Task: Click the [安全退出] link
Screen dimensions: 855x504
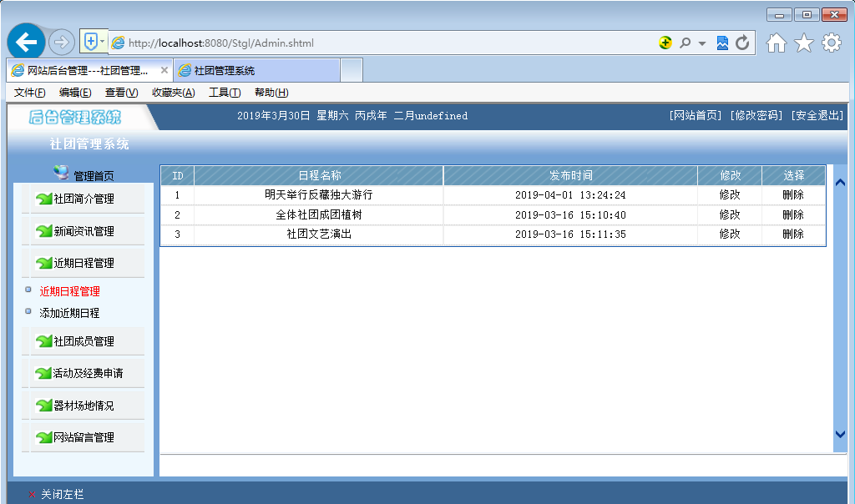Action: point(817,115)
